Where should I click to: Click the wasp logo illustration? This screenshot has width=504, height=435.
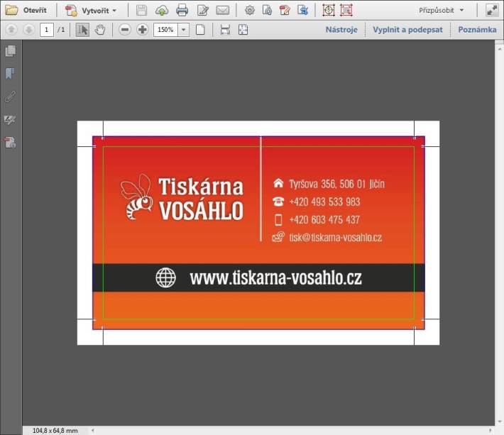point(136,197)
